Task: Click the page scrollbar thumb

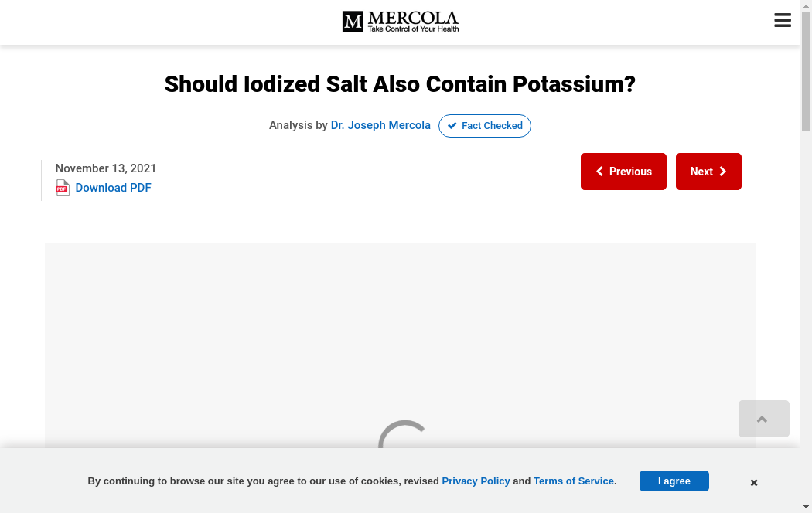Action: 806,71
